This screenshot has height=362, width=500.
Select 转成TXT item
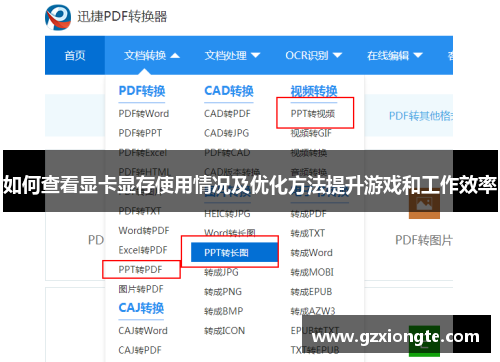pos(307,233)
